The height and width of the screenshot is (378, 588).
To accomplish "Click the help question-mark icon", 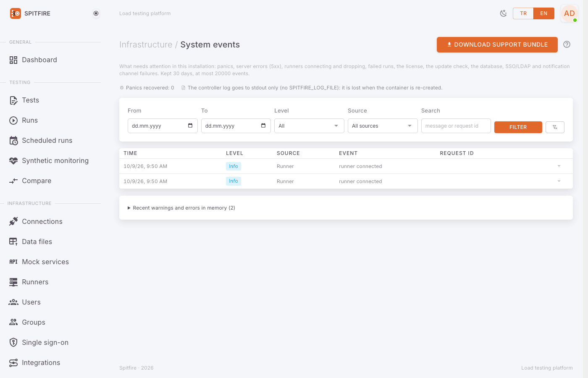I will (567, 45).
